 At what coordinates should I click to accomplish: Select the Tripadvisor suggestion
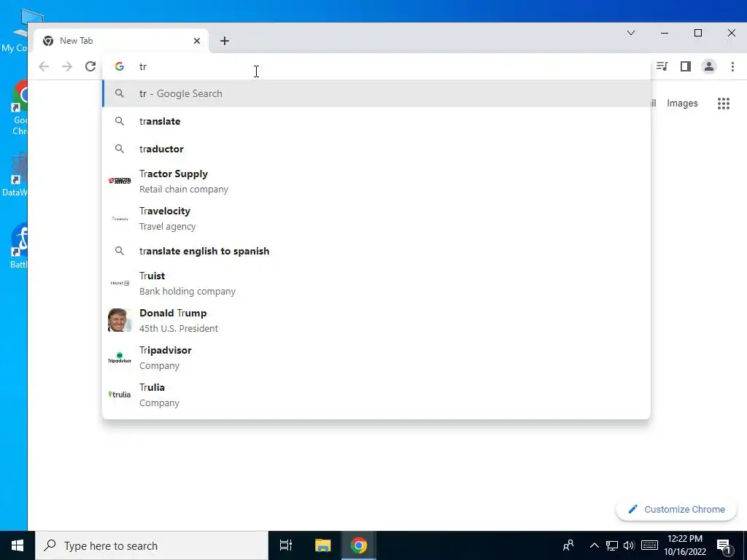pos(376,357)
